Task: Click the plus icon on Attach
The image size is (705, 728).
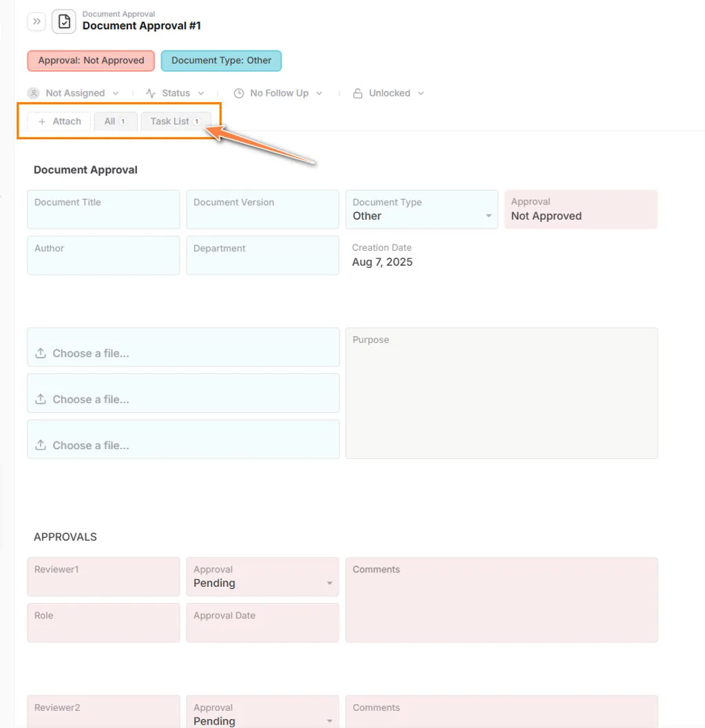Action: tap(42, 121)
